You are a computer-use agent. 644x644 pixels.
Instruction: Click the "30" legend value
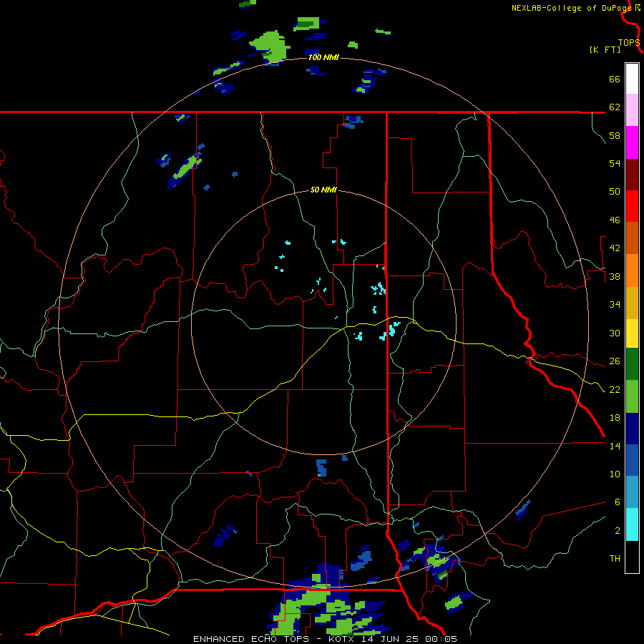[615, 333]
